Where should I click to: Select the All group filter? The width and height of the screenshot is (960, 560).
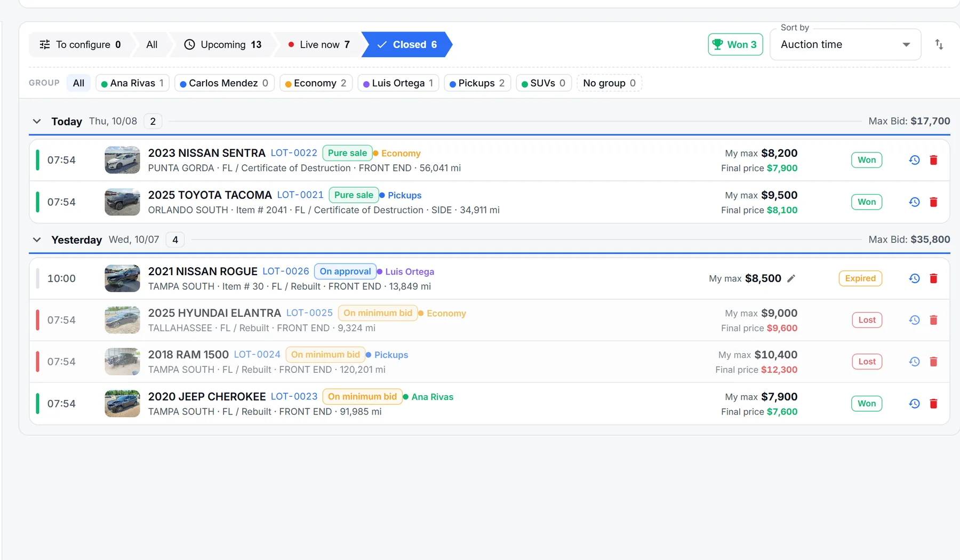(x=78, y=83)
